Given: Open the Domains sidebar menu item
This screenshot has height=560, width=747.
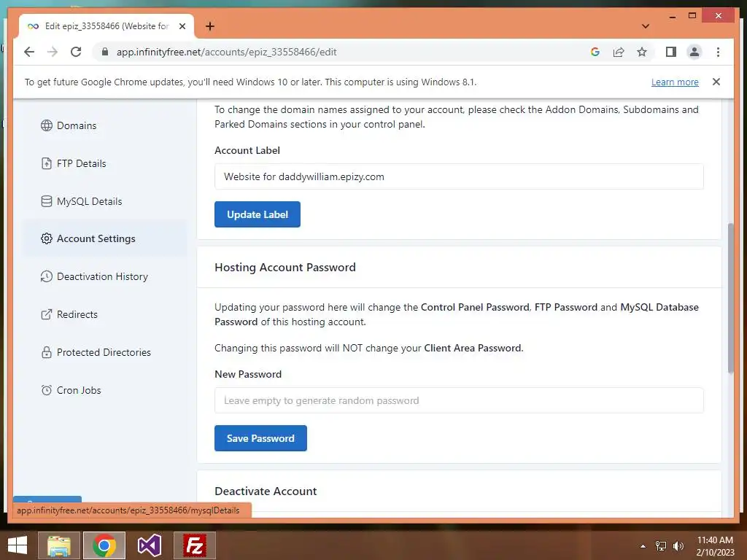Looking at the screenshot, I should click(104, 125).
